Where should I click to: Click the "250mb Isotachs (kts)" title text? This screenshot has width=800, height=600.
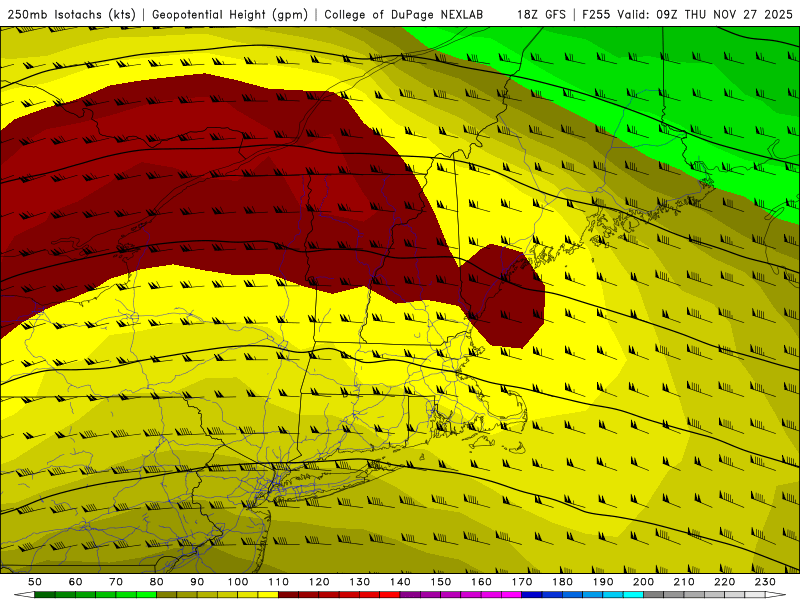pyautogui.click(x=71, y=14)
